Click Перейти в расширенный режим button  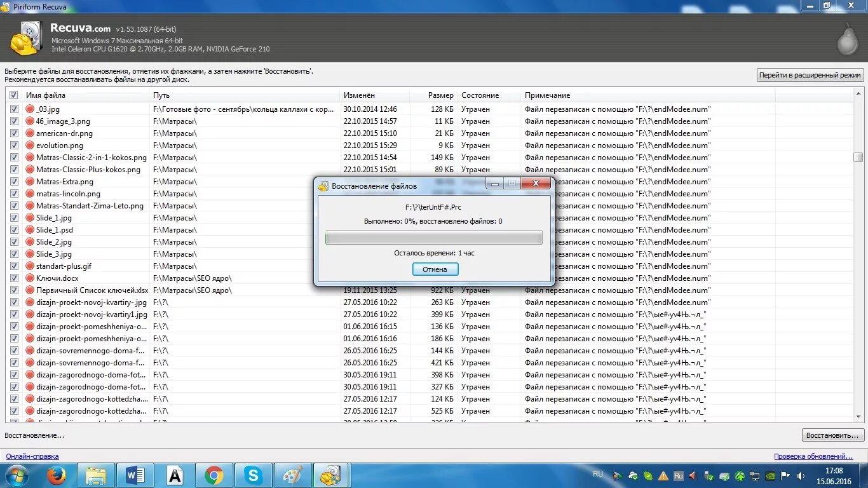pos(810,75)
